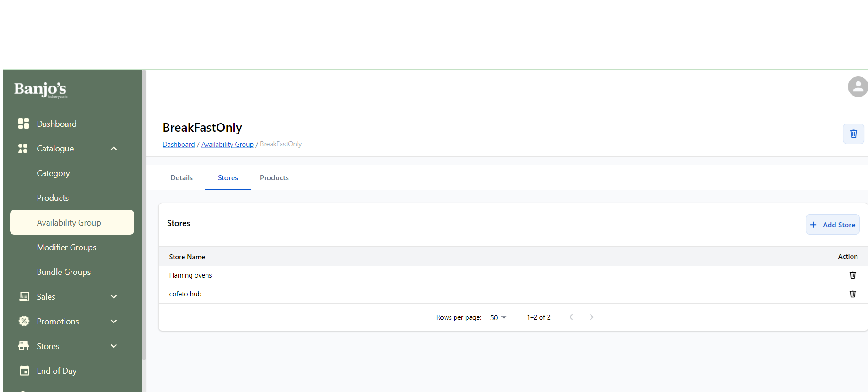868x392 pixels.
Task: Open the Rows per page dropdown
Action: click(498, 317)
